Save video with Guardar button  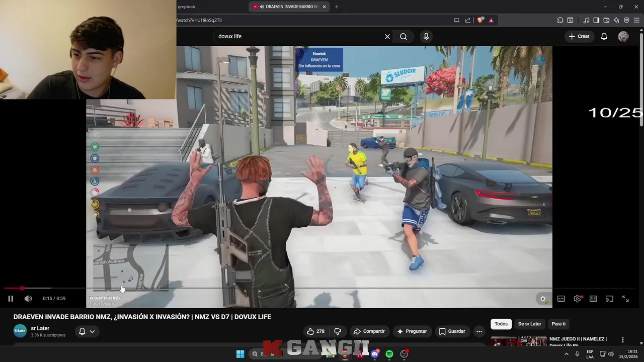pos(452,331)
